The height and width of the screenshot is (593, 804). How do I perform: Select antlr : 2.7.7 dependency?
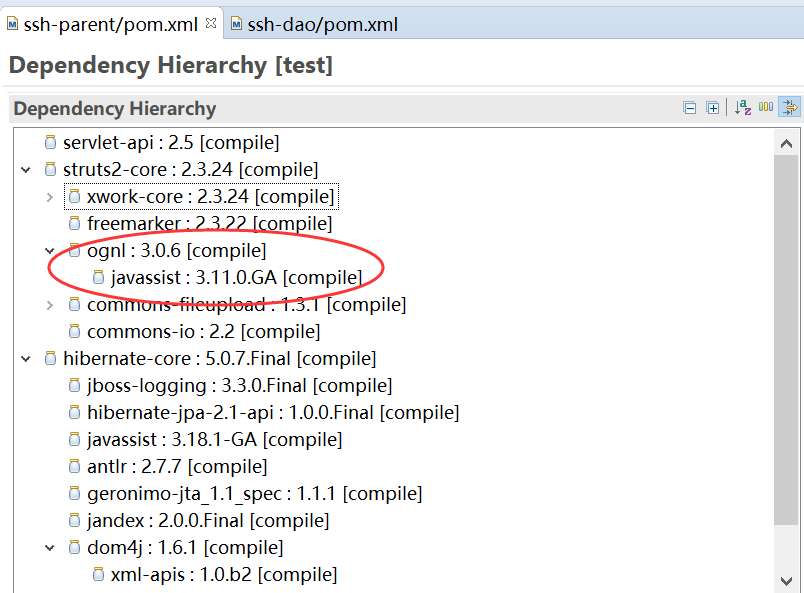pyautogui.click(x=177, y=467)
